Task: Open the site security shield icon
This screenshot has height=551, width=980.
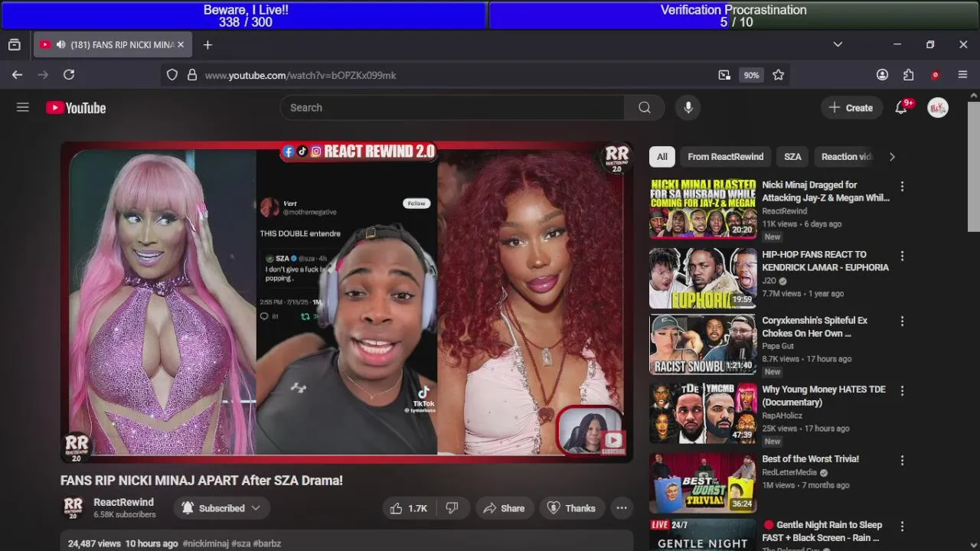Action: coord(172,75)
